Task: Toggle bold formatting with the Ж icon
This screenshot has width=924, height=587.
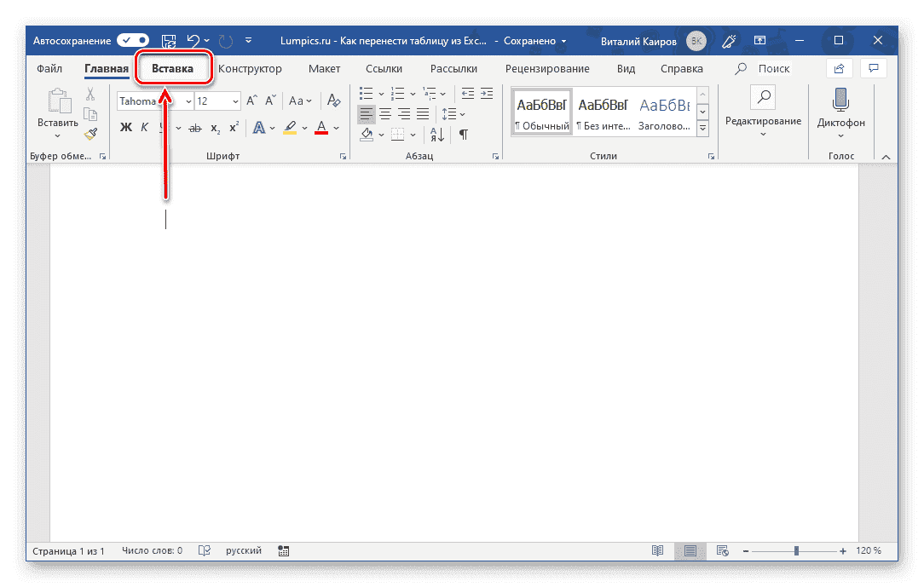Action: (125, 127)
